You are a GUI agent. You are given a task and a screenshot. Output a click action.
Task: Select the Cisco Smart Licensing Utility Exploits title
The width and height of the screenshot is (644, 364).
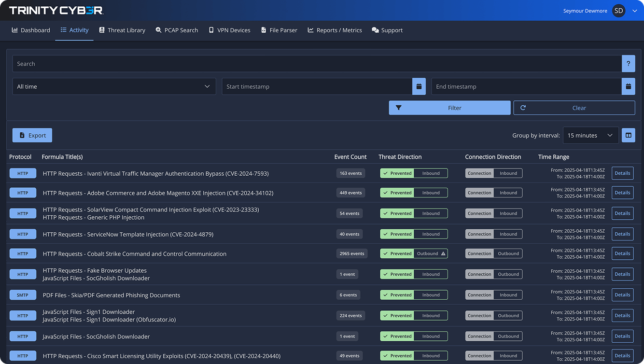[162, 356]
